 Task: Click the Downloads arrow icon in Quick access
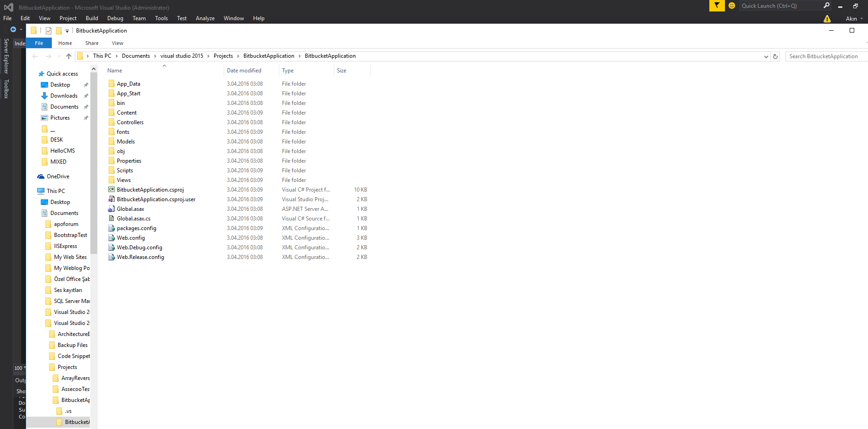click(44, 96)
